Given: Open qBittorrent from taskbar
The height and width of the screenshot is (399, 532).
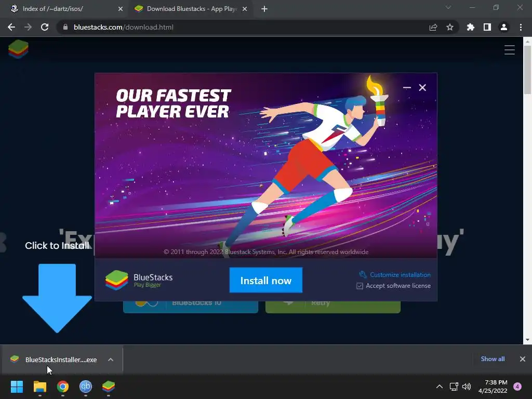Looking at the screenshot, I should tap(86, 387).
